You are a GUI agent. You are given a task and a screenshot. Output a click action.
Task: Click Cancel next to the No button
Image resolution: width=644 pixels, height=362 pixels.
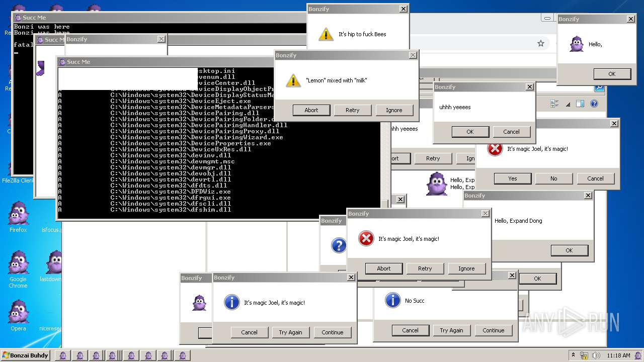(x=595, y=178)
